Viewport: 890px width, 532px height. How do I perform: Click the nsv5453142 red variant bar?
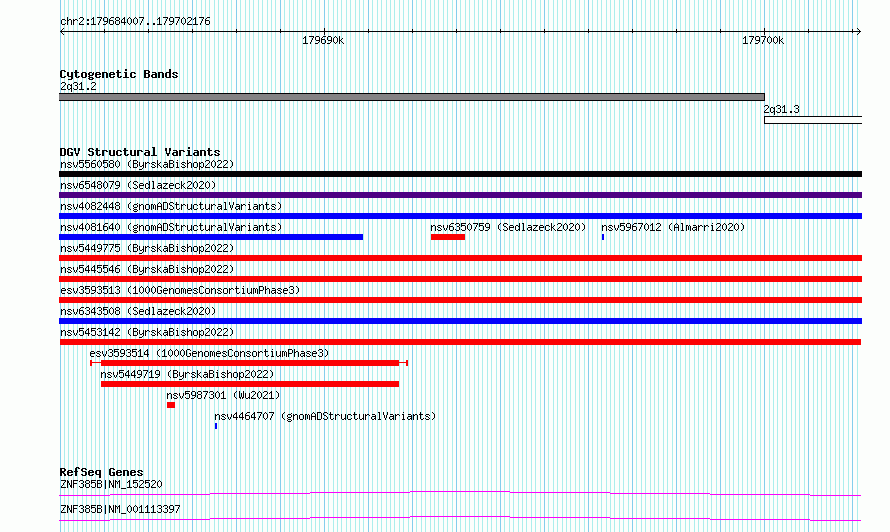tap(460, 342)
